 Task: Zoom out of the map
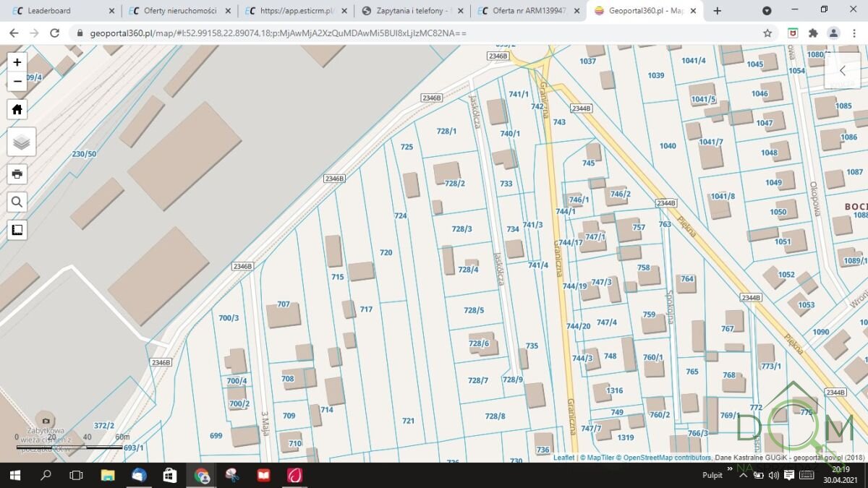(17, 81)
